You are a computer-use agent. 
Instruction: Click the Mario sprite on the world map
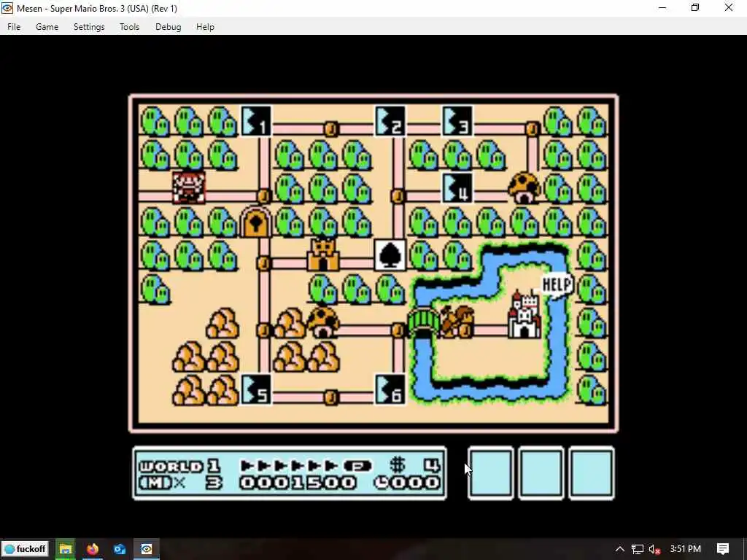[x=189, y=187]
